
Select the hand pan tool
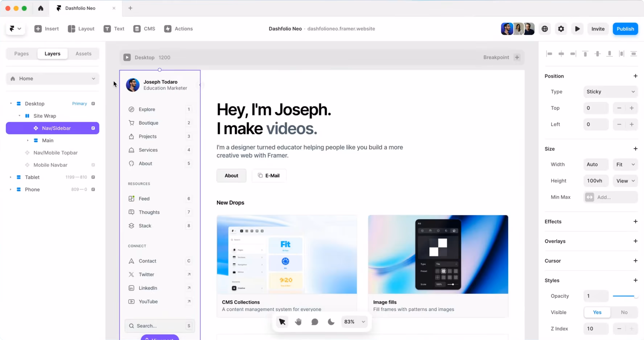click(298, 322)
